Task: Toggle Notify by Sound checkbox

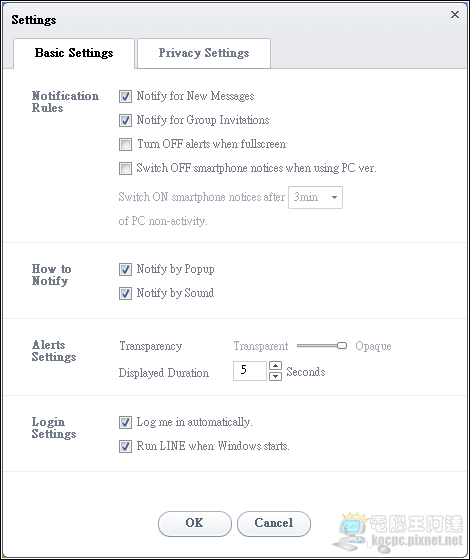Action: [x=125, y=293]
